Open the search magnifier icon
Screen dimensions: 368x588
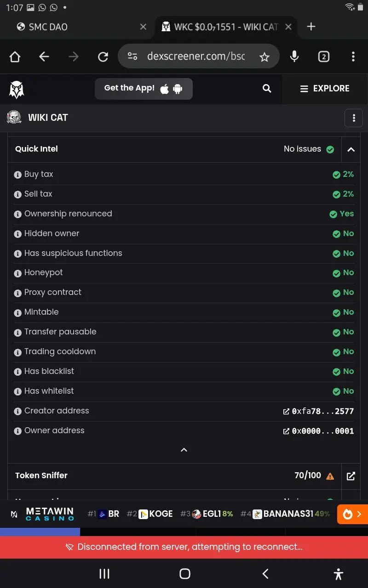tap(267, 89)
